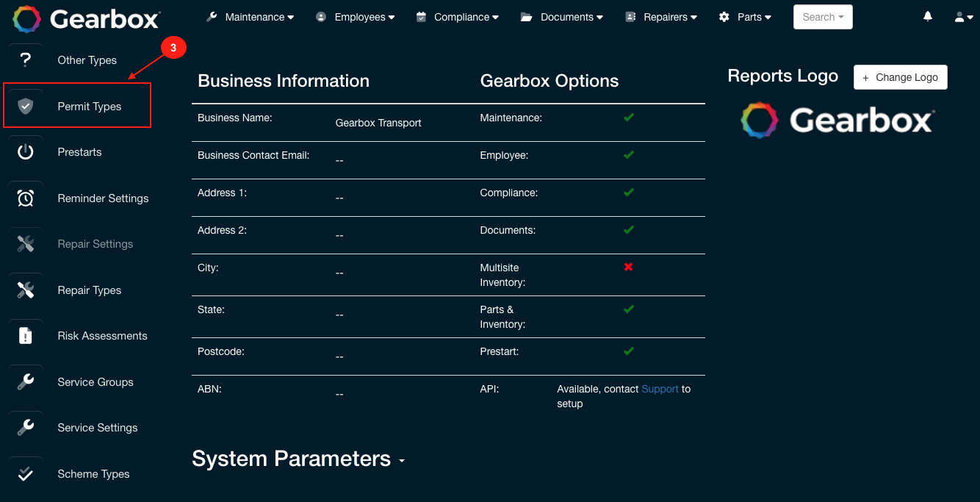Click the Prestarts power icon
This screenshot has height=502, width=980.
(26, 151)
